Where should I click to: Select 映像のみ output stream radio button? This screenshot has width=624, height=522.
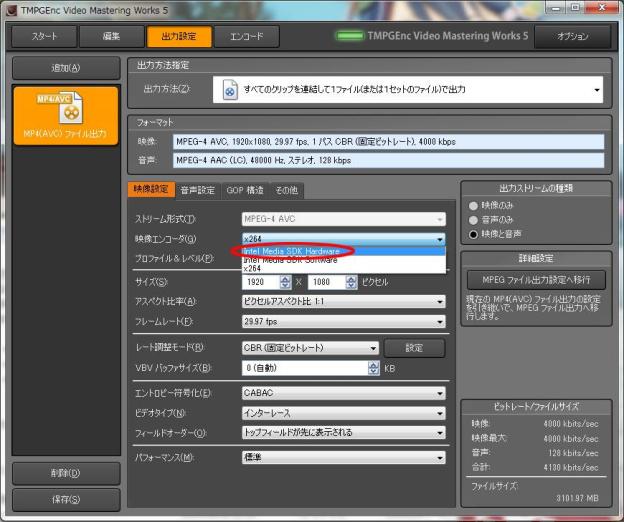click(x=473, y=206)
